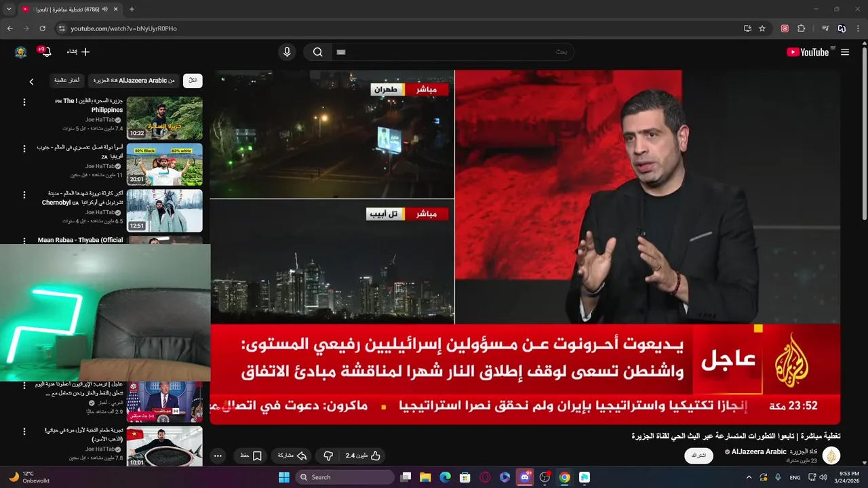Start voice search with microphone icon
The width and height of the screenshot is (868, 488).
click(x=287, y=52)
